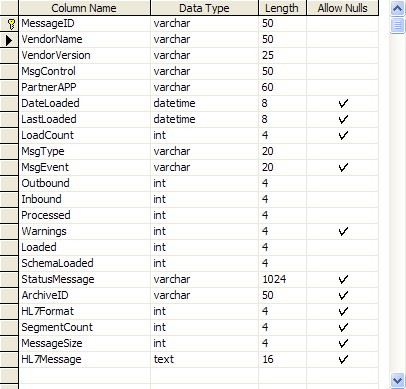
Task: Click the scroll up arrow button
Action: click(397, 8)
